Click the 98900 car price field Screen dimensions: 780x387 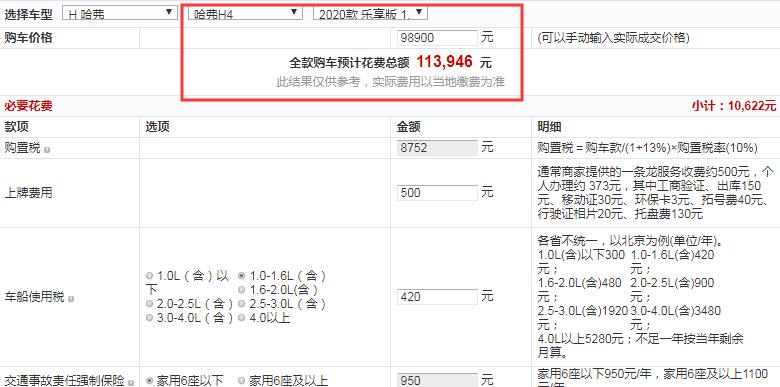(437, 38)
